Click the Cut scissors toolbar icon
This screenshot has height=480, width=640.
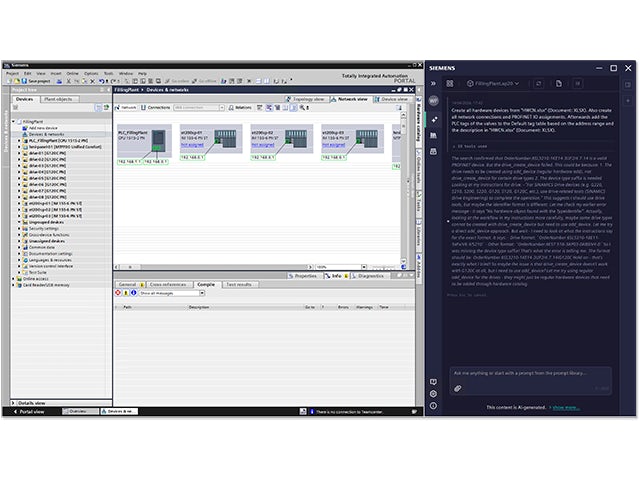pos(68,81)
